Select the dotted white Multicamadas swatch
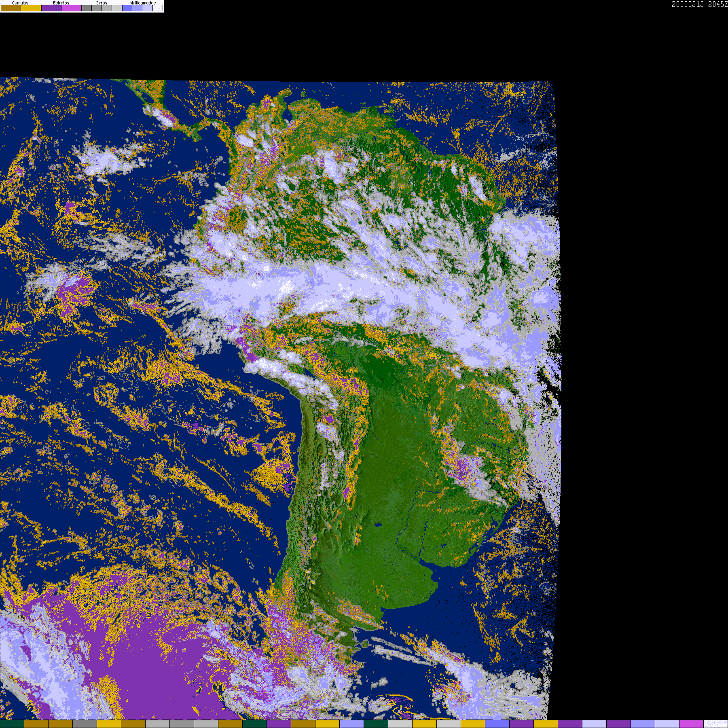728x728 pixels. point(158,8)
